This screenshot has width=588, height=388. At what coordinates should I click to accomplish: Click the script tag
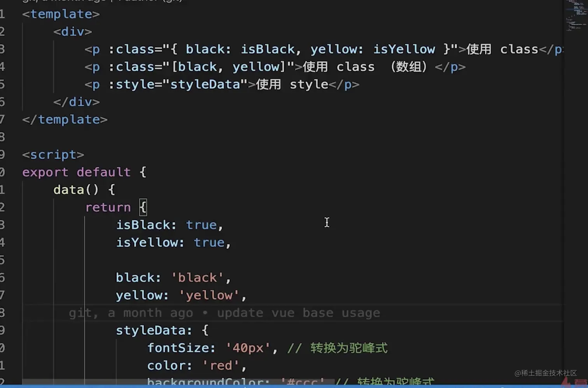(52, 154)
